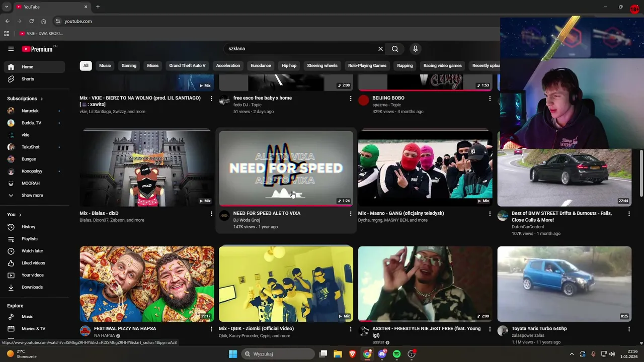Open Konopskyy subscription channel
Image resolution: width=644 pixels, height=362 pixels.
click(34, 171)
